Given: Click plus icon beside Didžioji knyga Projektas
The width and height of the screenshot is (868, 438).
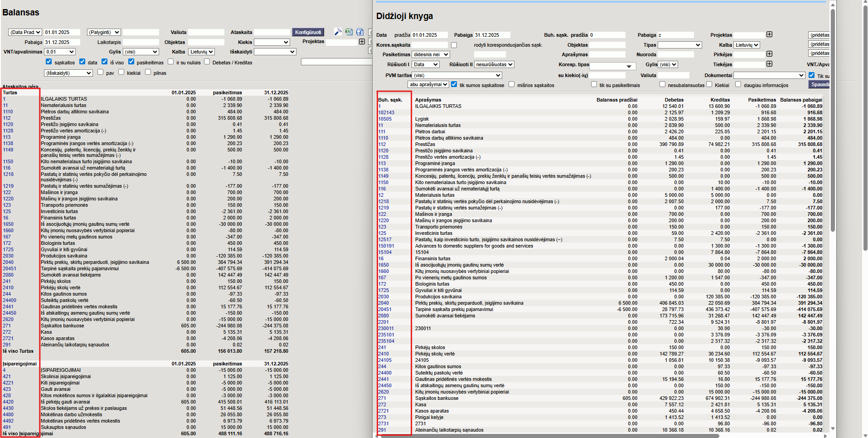Looking at the screenshot, I should pyautogui.click(x=769, y=34).
